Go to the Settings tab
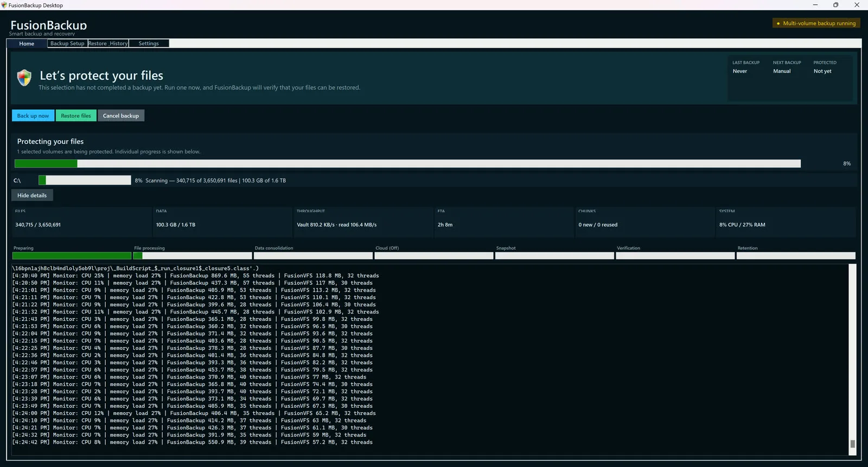Screen dimensions: 868x467 (x=149, y=43)
